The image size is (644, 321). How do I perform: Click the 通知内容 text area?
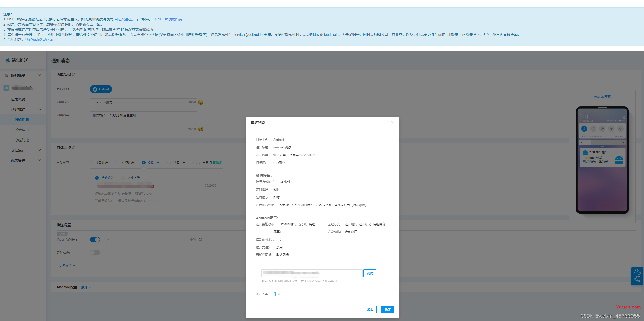tap(143, 122)
